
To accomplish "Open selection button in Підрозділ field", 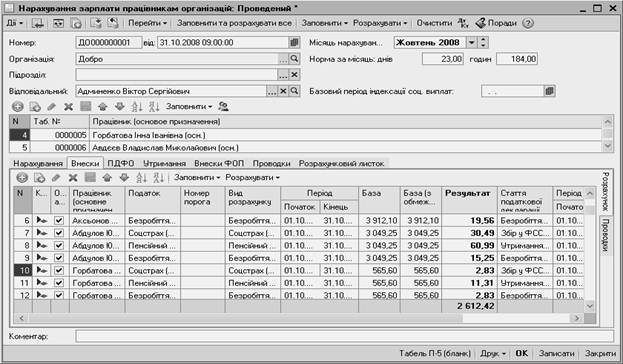I will point(282,75).
